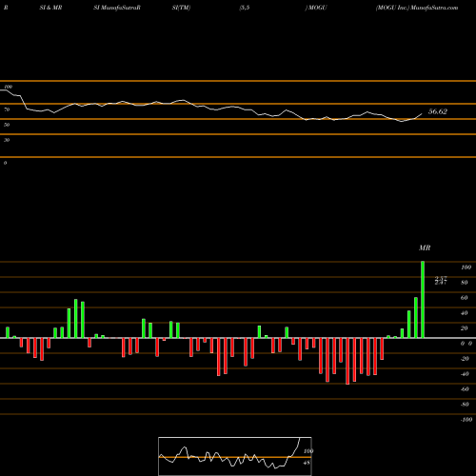Click the 70 label on RSI axis
Screen dimensions: 476x476
[7, 109]
